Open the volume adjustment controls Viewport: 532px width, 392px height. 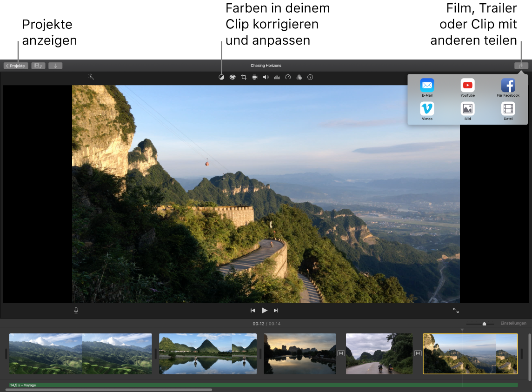[266, 77]
